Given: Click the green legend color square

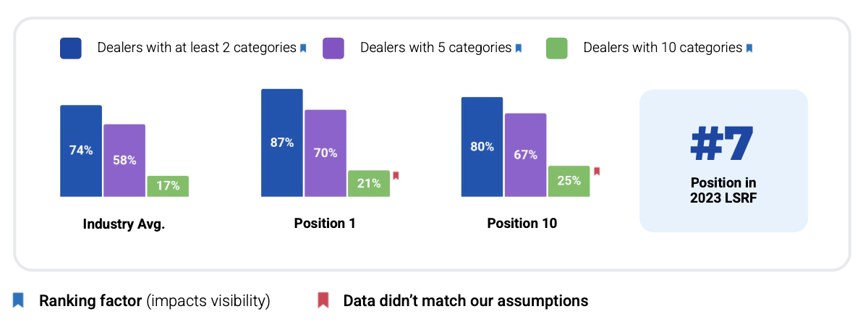Looking at the screenshot, I should point(556,48).
